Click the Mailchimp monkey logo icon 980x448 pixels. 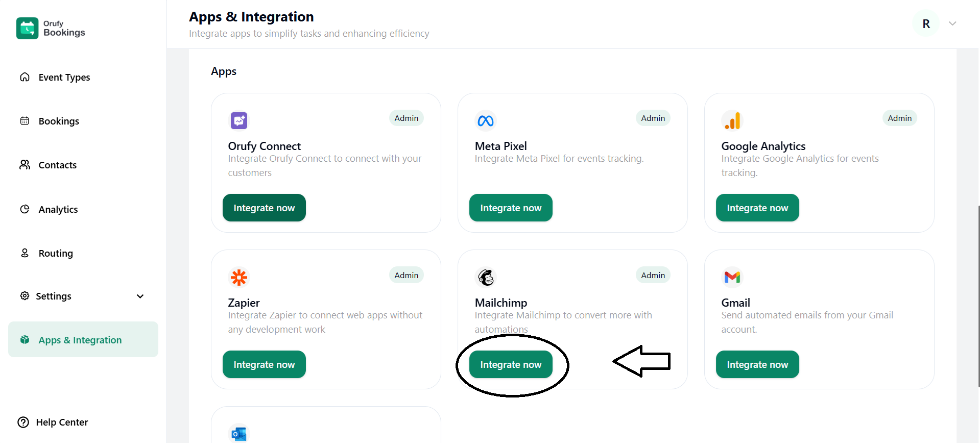(x=485, y=278)
